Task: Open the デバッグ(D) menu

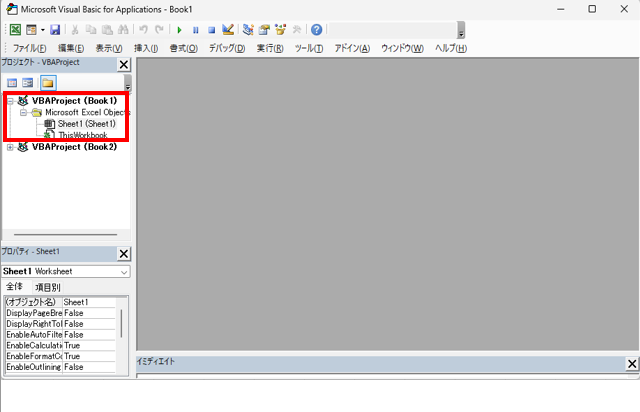Action: point(227,48)
